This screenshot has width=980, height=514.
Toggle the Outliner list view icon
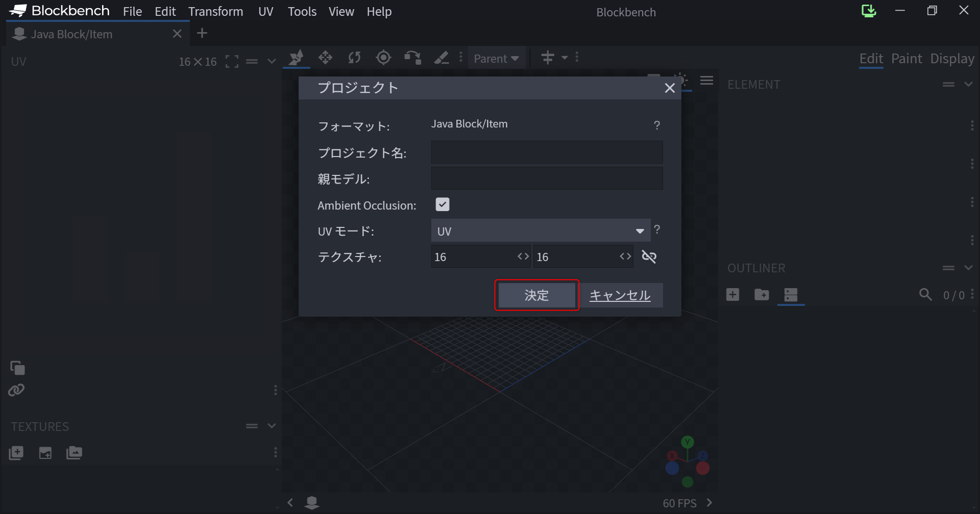click(791, 295)
